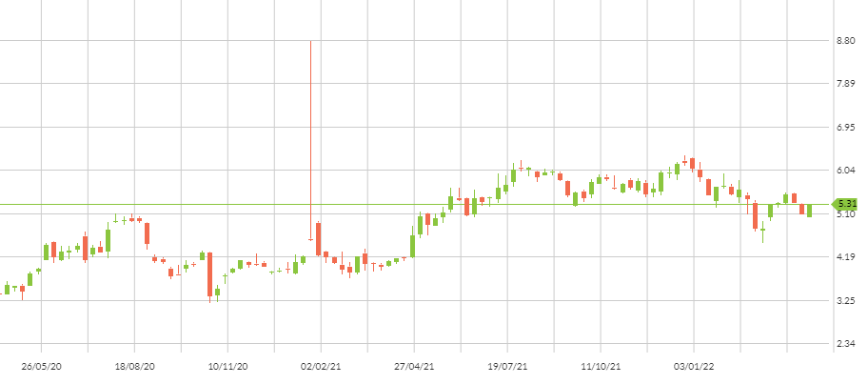Click the 4.19 price axis label
Screen dimensions: 868x384
click(x=844, y=257)
